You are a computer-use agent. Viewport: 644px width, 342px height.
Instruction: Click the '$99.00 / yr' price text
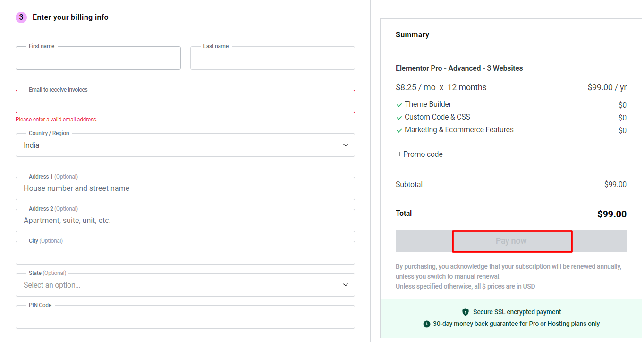607,87
